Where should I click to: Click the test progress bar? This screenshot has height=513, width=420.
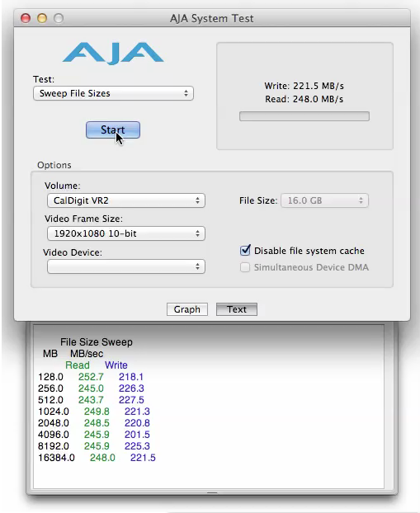coord(304,116)
